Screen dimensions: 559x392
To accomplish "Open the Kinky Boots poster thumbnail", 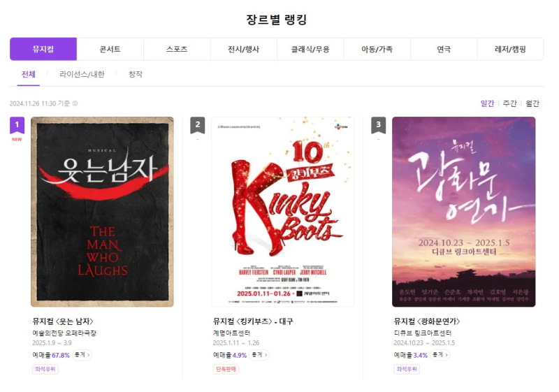I will [x=283, y=212].
